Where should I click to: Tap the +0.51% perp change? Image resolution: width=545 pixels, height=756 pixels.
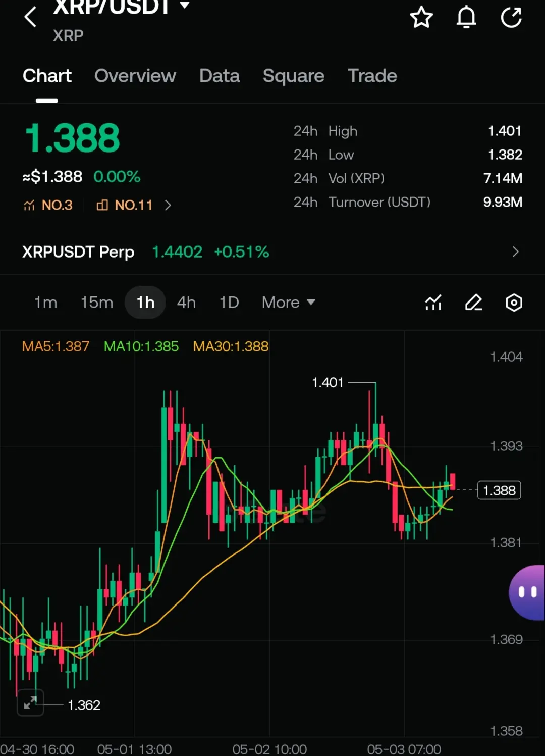pyautogui.click(x=241, y=251)
